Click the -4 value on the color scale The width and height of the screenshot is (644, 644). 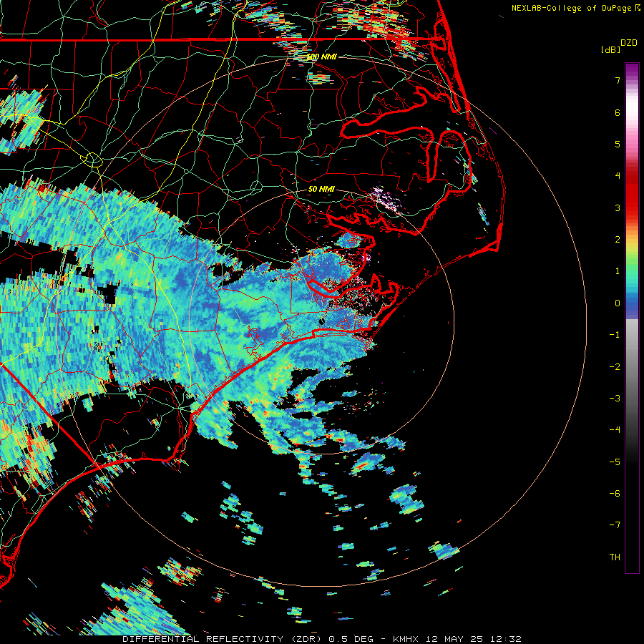(x=615, y=430)
